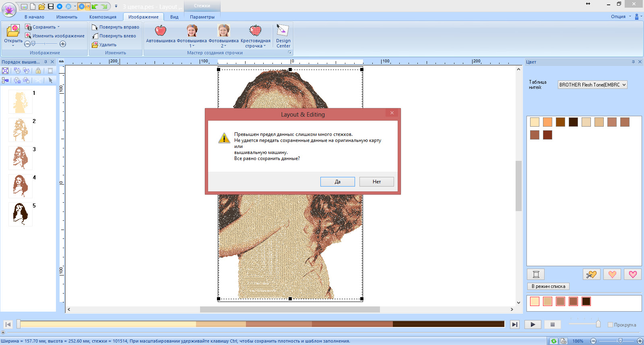
Task: Click the dashed-outline heart icon in Цвет panel
Action: 612,274
